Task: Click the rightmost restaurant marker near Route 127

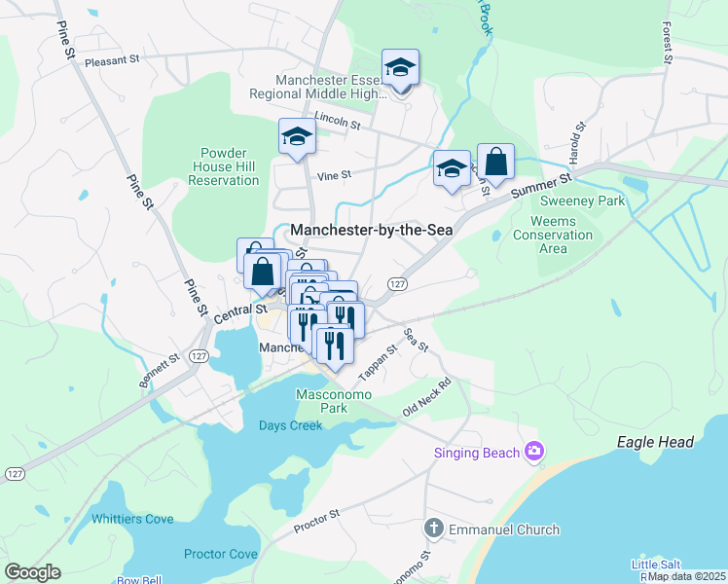Action: pyautogui.click(x=346, y=318)
